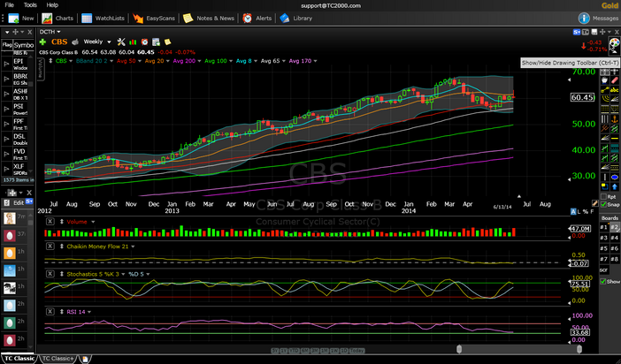Click the piggy bank icon next to CBS
Viewport: 621px width, 364px height.
[x=75, y=42]
